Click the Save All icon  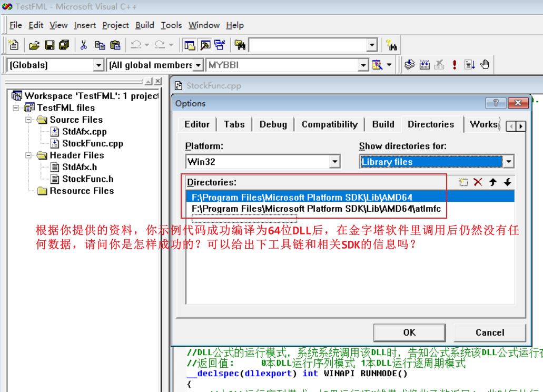click(x=64, y=45)
